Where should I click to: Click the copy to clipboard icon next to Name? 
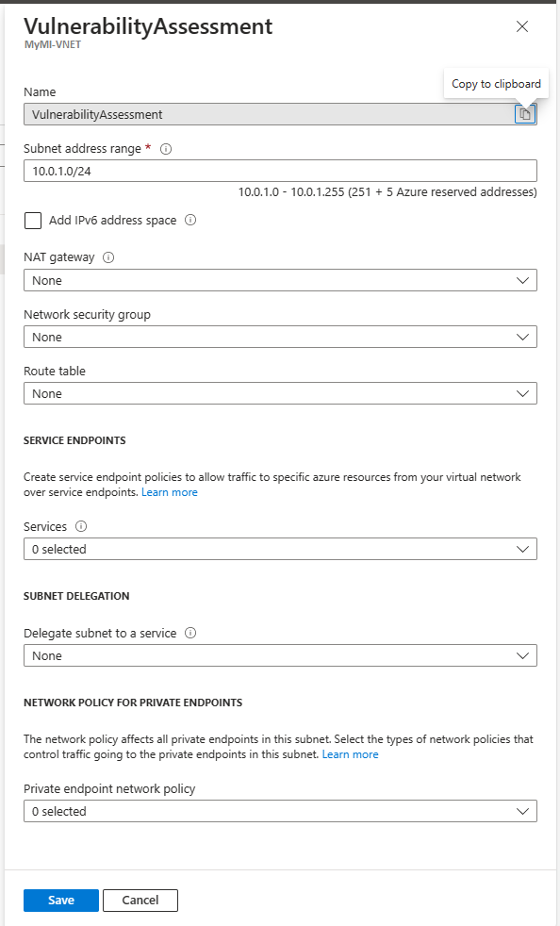click(526, 113)
